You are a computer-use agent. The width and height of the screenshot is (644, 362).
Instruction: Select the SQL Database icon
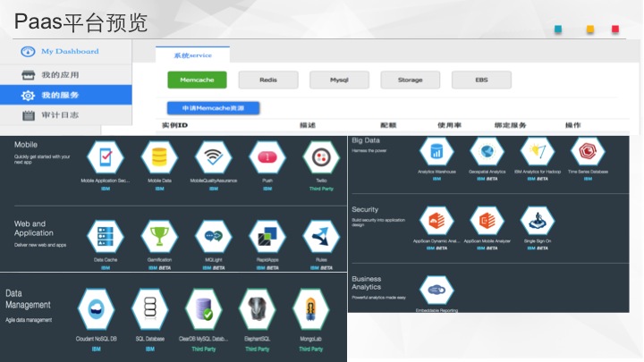click(150, 309)
